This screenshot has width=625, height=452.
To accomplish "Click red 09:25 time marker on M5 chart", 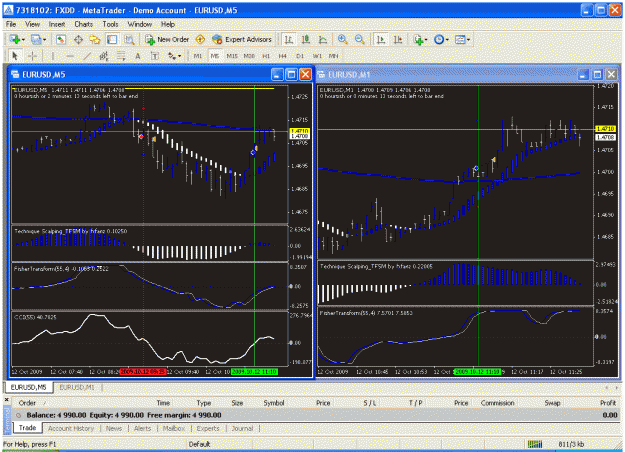I will pyautogui.click(x=143, y=371).
